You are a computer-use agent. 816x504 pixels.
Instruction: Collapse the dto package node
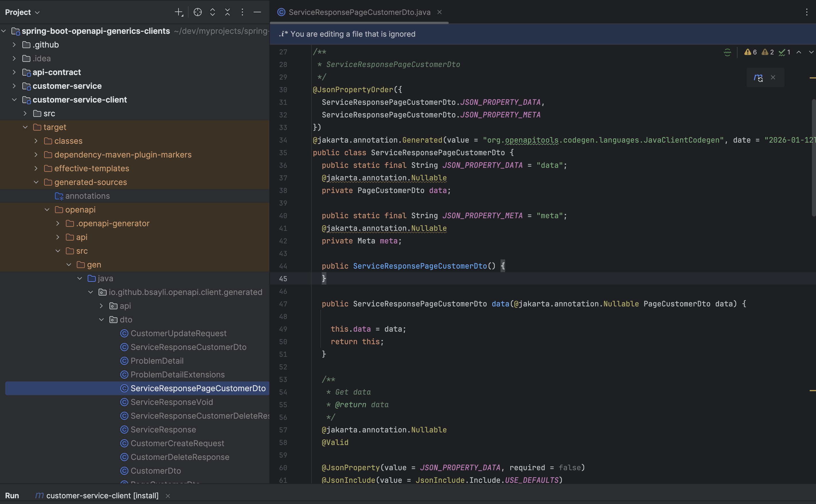pos(101,319)
